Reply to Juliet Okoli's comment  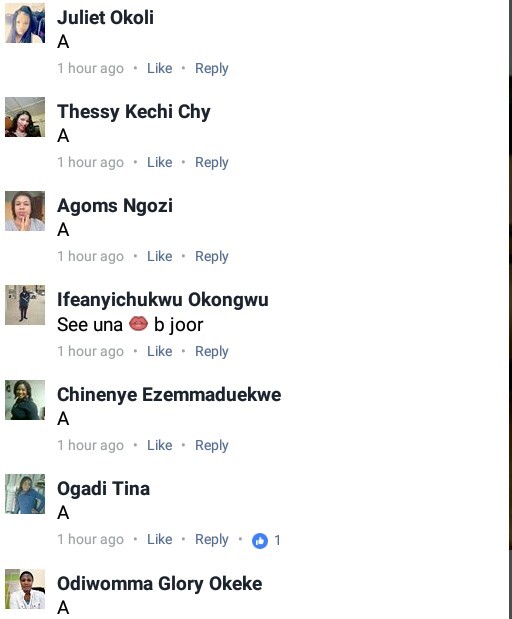212,69
